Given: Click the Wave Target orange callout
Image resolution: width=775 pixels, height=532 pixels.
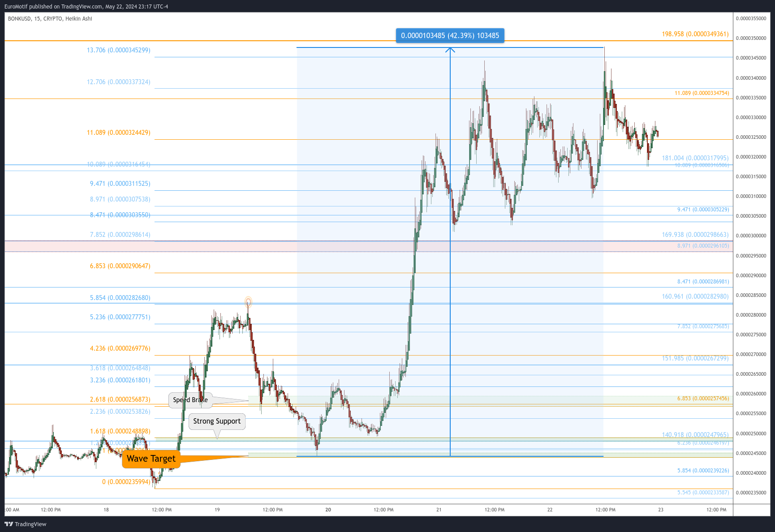Looking at the screenshot, I should (151, 459).
